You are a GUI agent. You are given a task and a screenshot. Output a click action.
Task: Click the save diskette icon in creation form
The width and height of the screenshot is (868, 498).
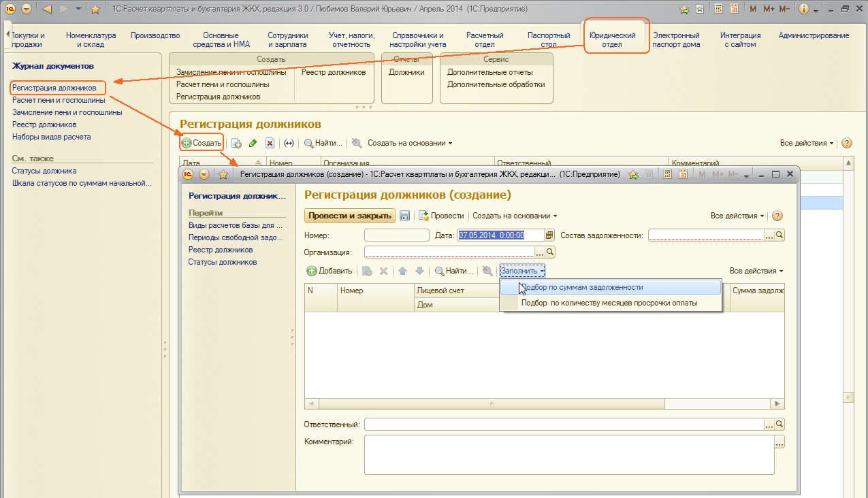404,216
